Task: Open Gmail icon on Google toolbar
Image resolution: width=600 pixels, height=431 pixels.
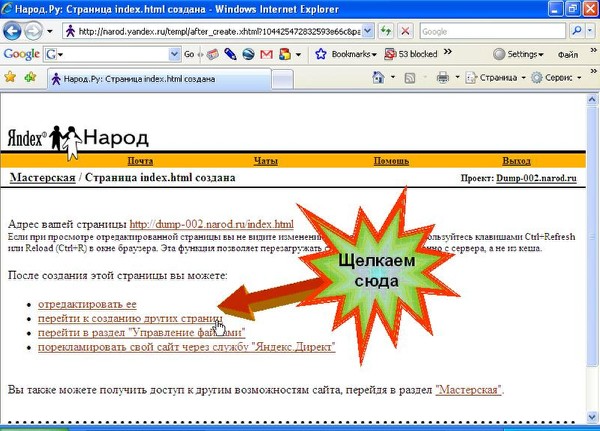Action: point(266,55)
